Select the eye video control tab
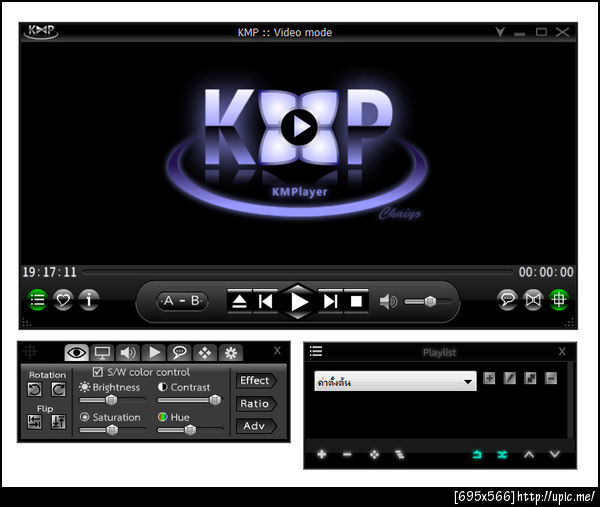 pos(77,352)
